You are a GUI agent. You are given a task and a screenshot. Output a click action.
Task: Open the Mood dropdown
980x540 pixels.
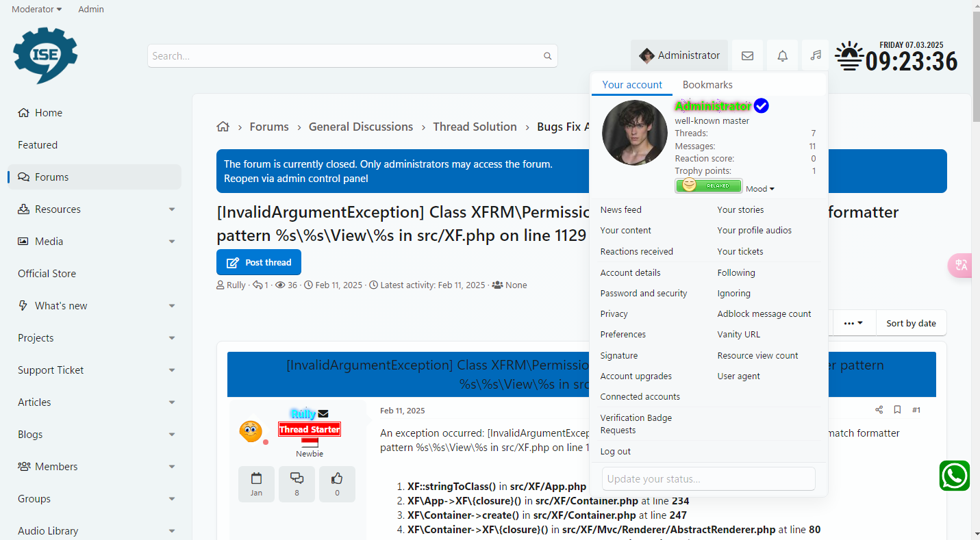(760, 189)
